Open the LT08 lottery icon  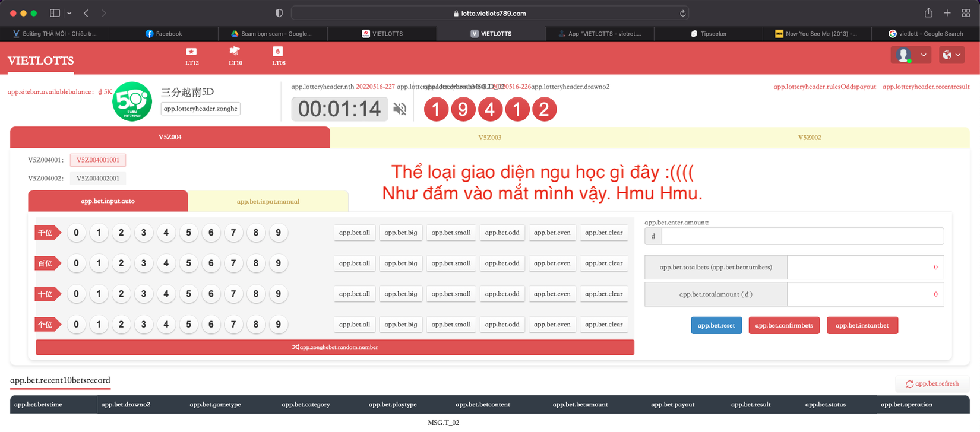279,56
